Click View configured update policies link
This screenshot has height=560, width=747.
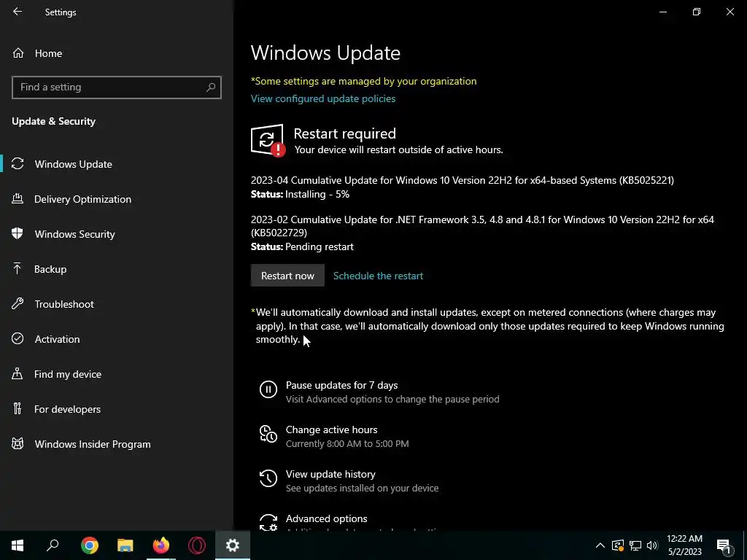click(323, 98)
